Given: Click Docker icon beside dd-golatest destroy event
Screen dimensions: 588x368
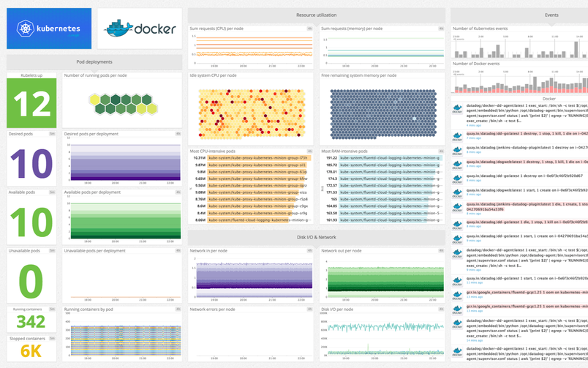Looking at the screenshot, I should (x=457, y=136).
